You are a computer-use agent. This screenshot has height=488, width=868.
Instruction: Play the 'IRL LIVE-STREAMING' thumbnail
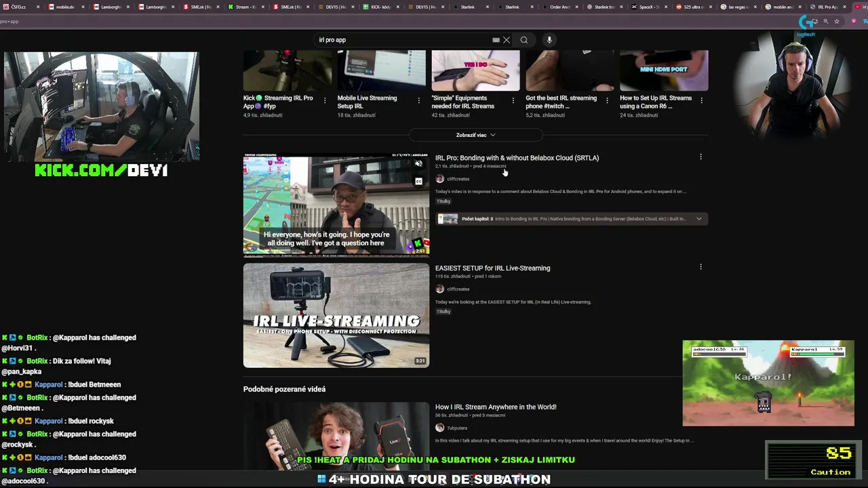click(x=336, y=315)
